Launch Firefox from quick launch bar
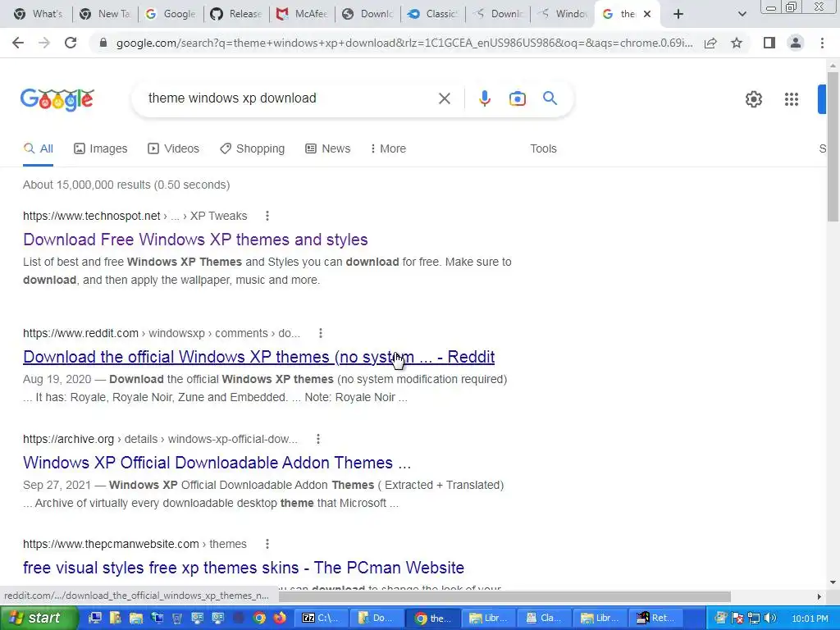The image size is (840, 630). (280, 619)
